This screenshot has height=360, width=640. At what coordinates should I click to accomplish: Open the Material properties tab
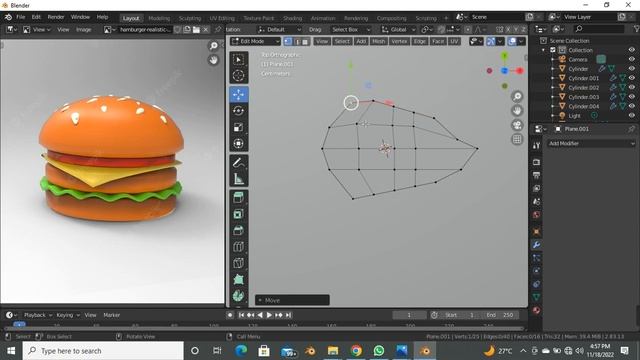tap(536, 310)
